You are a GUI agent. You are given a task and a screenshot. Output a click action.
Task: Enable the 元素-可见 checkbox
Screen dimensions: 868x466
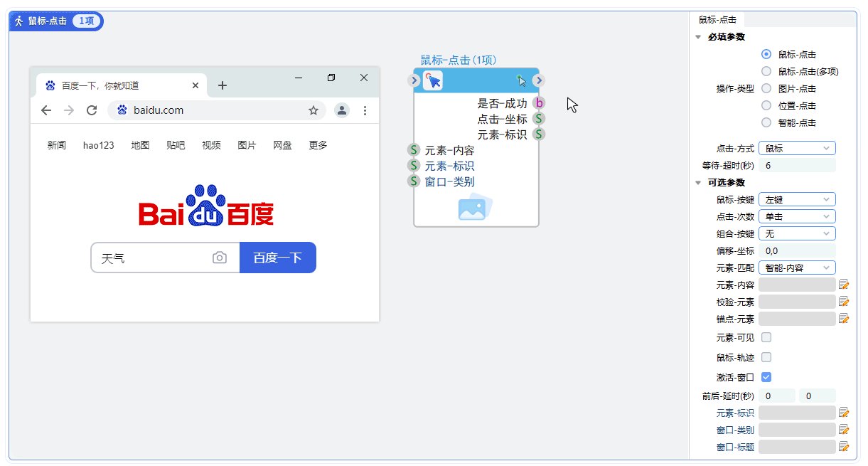click(766, 337)
